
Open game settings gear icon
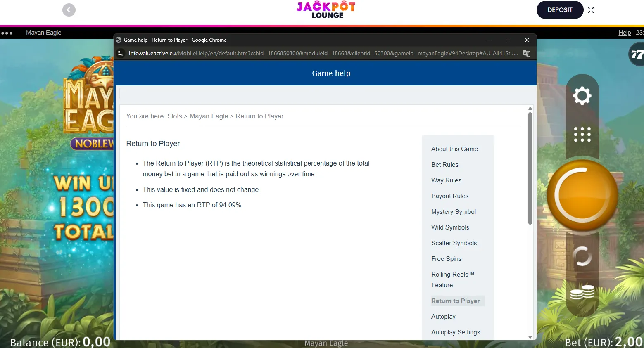(x=582, y=96)
